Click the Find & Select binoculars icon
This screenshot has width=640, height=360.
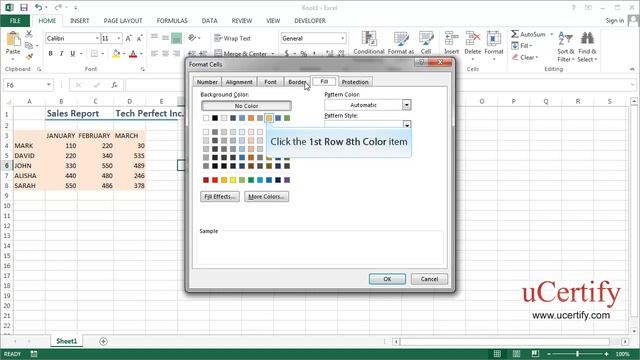click(587, 39)
